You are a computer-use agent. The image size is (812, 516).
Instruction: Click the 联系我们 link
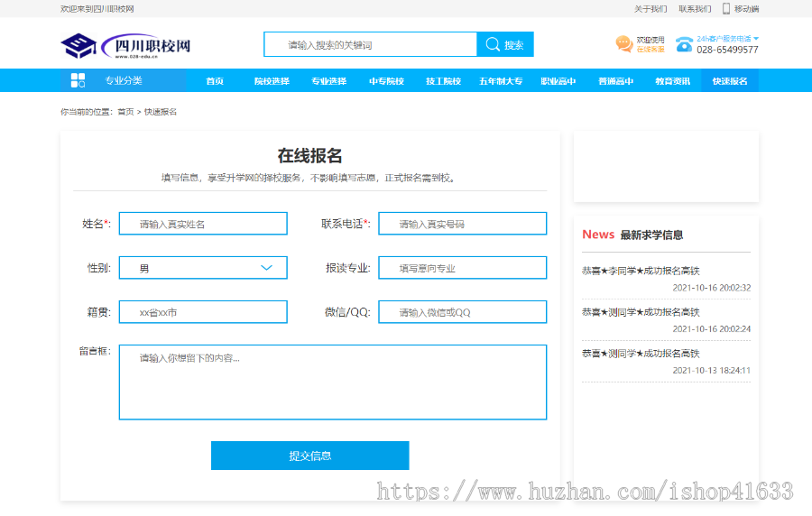(695, 9)
